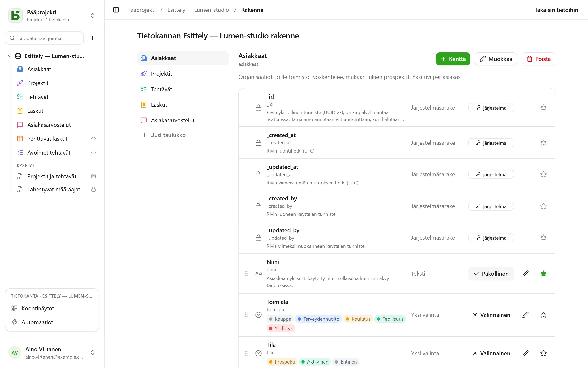Viewport: 588px width, 368px height.
Task: Click the plus icon beside navigation filter
Action: pyautogui.click(x=92, y=38)
